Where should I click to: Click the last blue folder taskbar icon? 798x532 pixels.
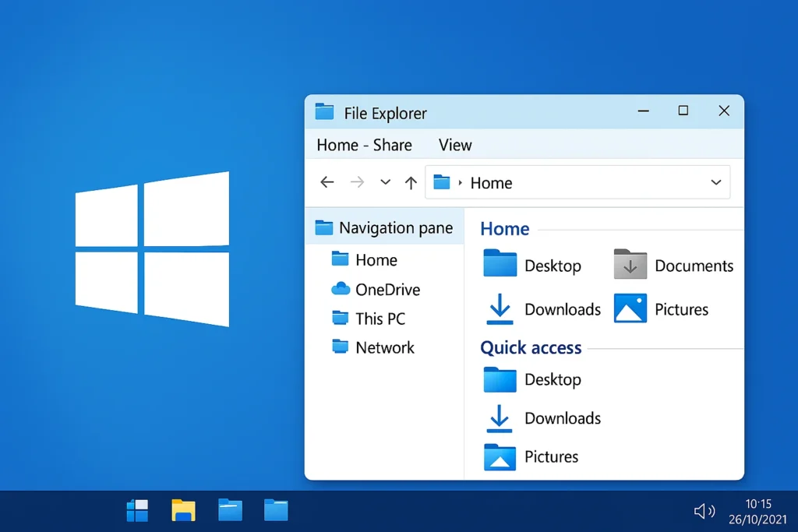[x=276, y=510]
